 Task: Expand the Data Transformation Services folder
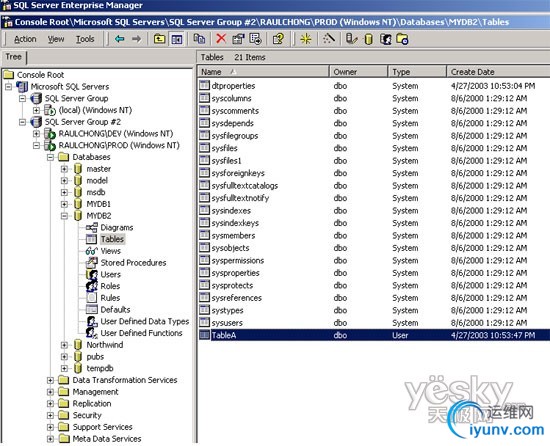[x=50, y=380]
